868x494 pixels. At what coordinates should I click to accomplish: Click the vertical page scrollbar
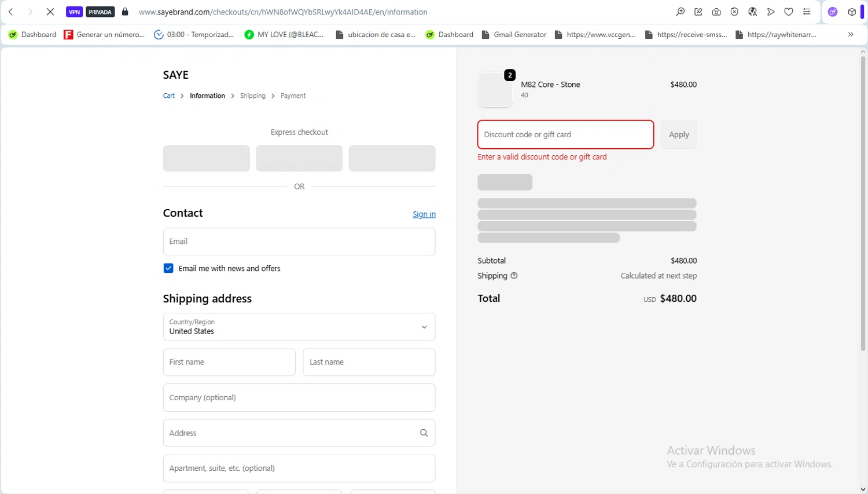coord(863,203)
